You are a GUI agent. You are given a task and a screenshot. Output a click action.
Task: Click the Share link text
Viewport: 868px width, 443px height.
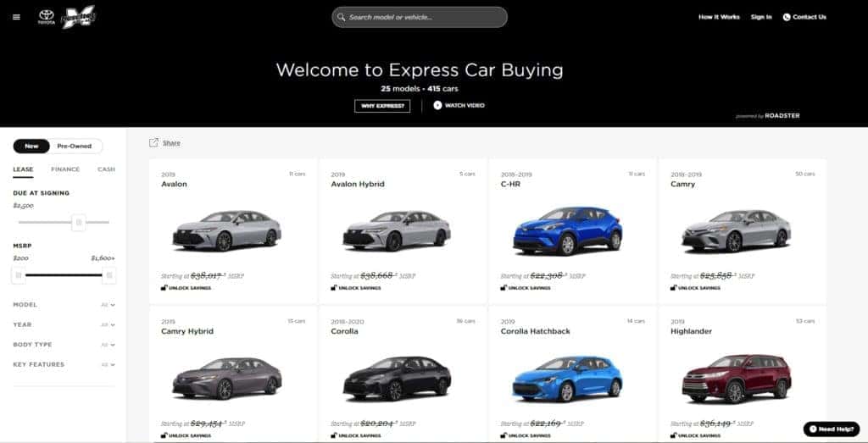tap(171, 142)
